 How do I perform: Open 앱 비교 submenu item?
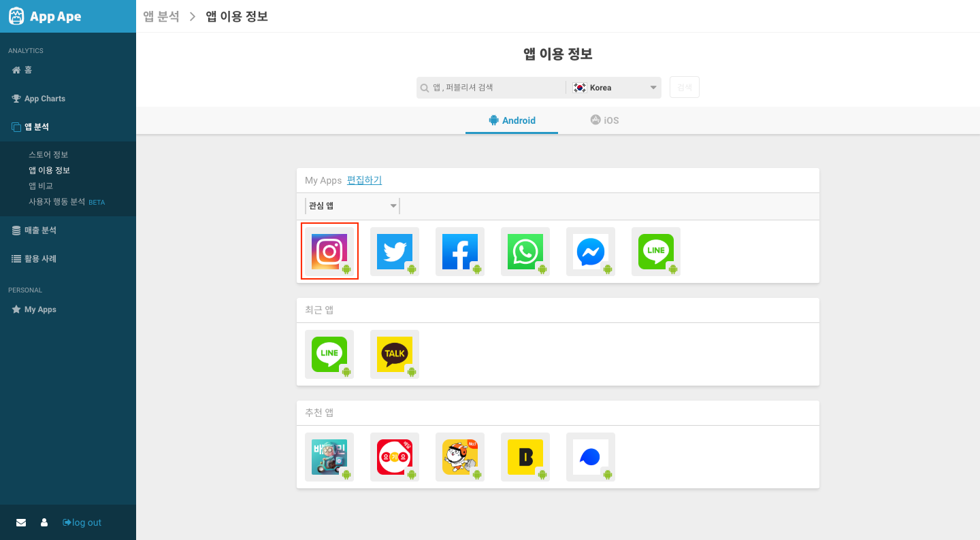pos(41,186)
